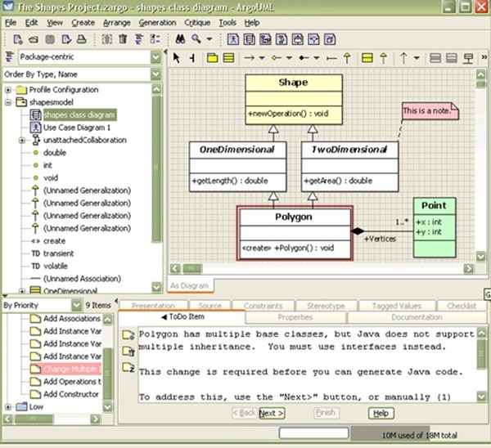Click the < Back button
The image size is (491, 448).
coord(244,413)
